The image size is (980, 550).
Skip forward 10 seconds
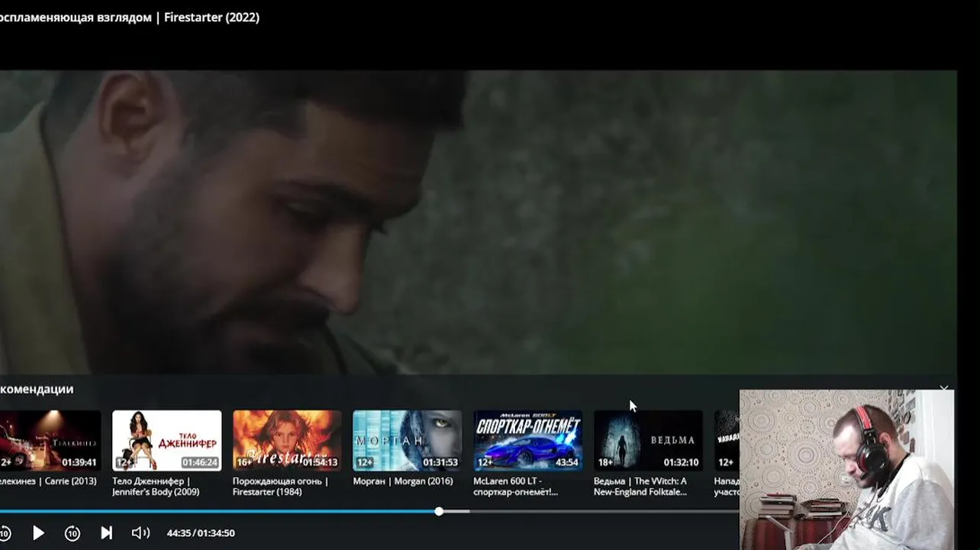click(x=73, y=532)
